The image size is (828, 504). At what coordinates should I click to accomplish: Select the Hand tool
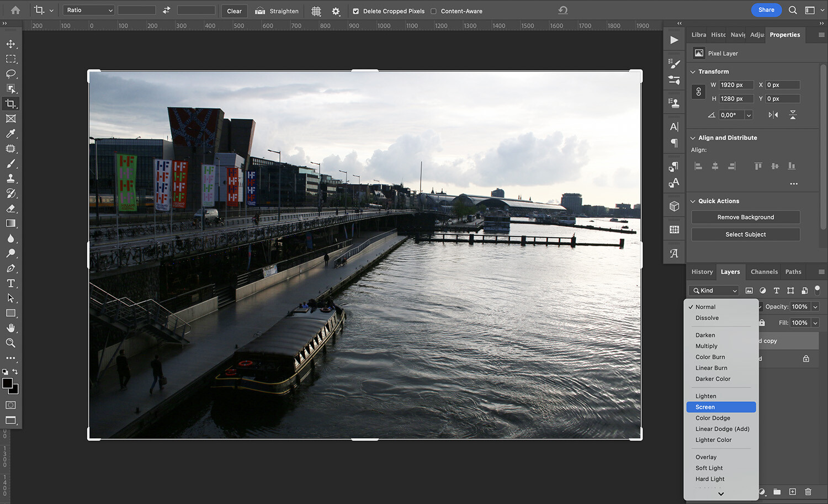coord(11,328)
